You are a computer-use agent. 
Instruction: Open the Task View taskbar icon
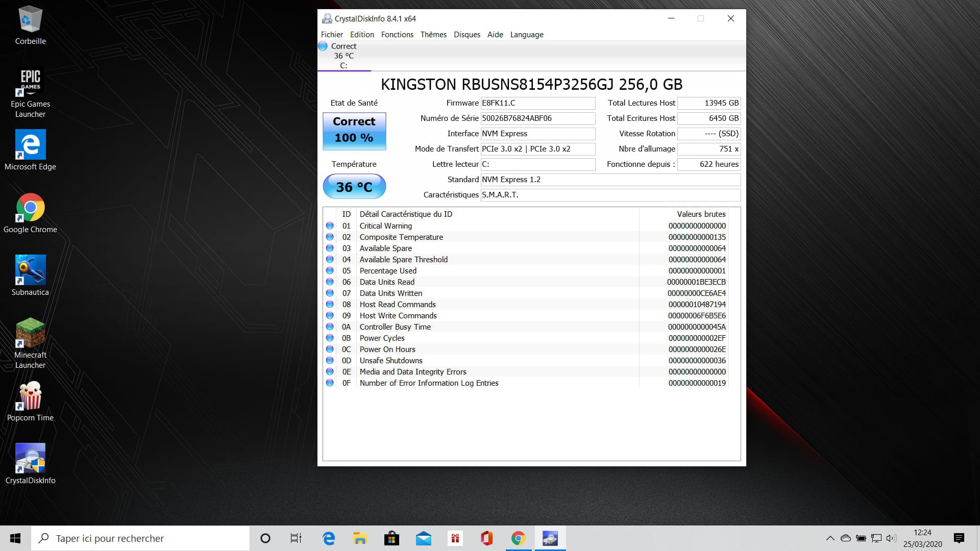click(x=296, y=538)
